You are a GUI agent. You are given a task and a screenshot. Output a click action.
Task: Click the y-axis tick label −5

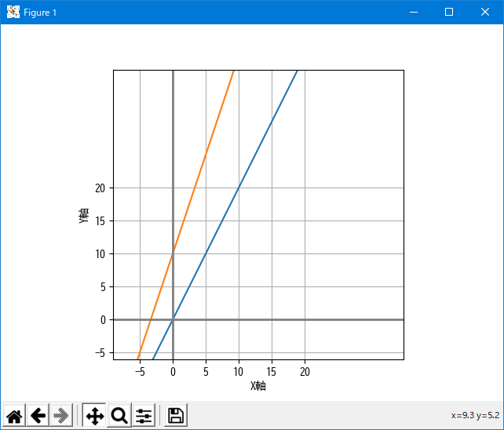[100, 353]
